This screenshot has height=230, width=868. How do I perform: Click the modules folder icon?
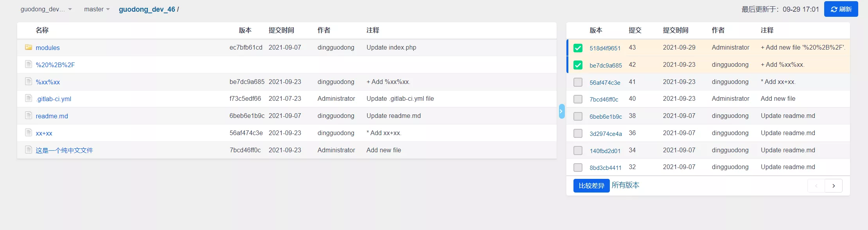click(x=29, y=47)
